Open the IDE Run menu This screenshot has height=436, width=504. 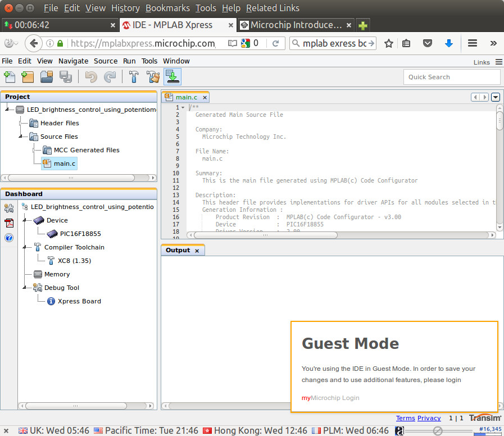(129, 61)
